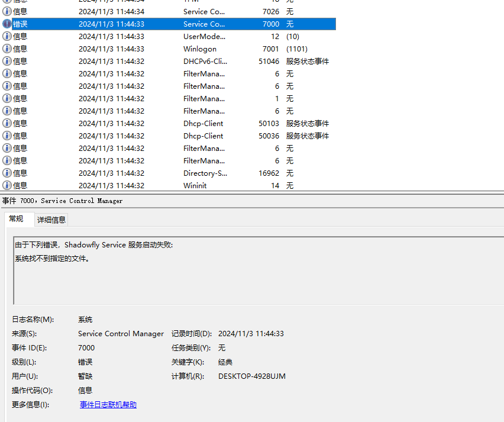The width and height of the screenshot is (504, 422).
Task: Click the 错误 value beside 级别(L)
Action: pyautogui.click(x=85, y=362)
